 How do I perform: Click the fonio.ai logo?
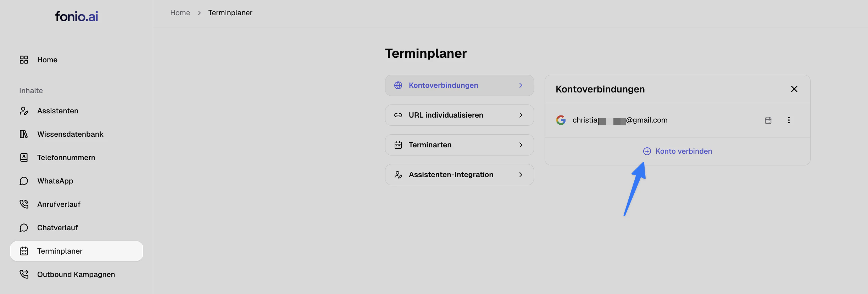coord(77,16)
